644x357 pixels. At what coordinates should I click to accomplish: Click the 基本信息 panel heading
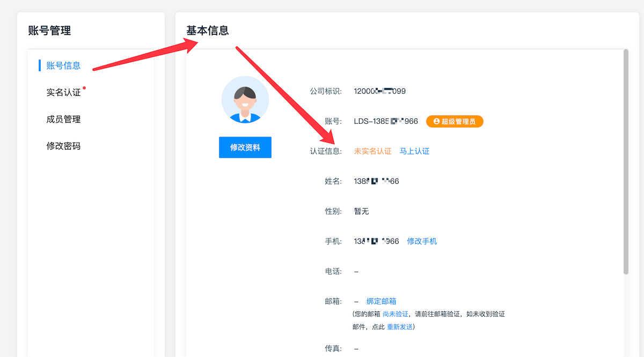207,31
